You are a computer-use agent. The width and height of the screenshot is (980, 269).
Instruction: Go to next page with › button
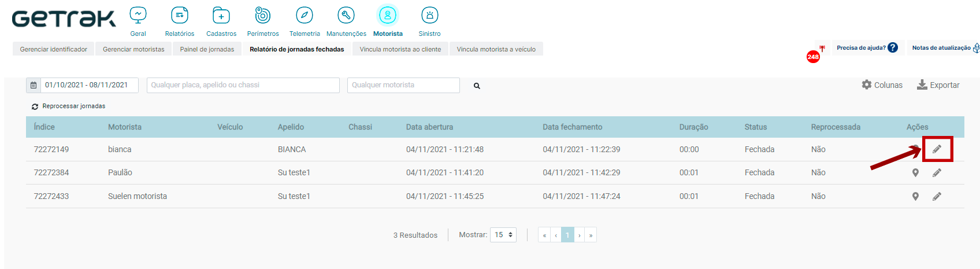580,235
